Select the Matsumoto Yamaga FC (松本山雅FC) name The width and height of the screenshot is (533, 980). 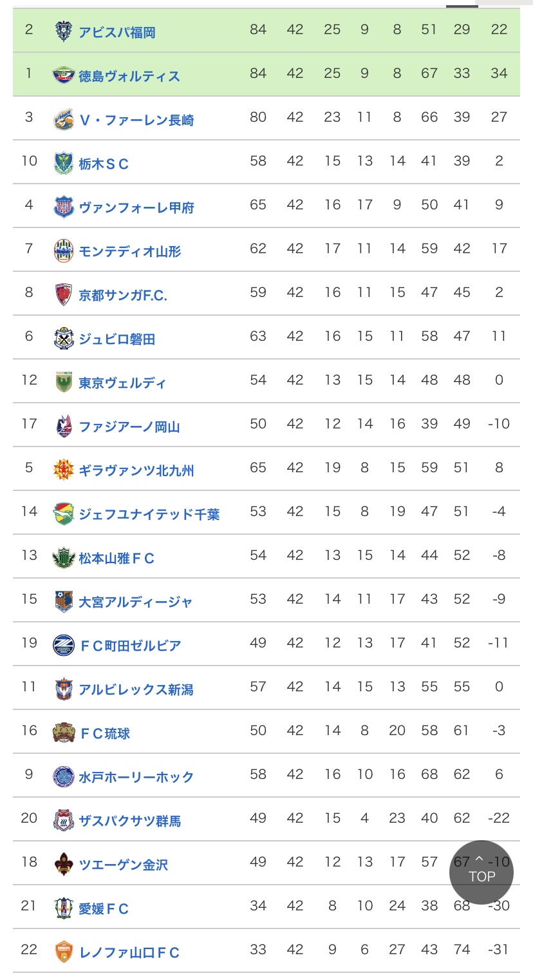[117, 558]
